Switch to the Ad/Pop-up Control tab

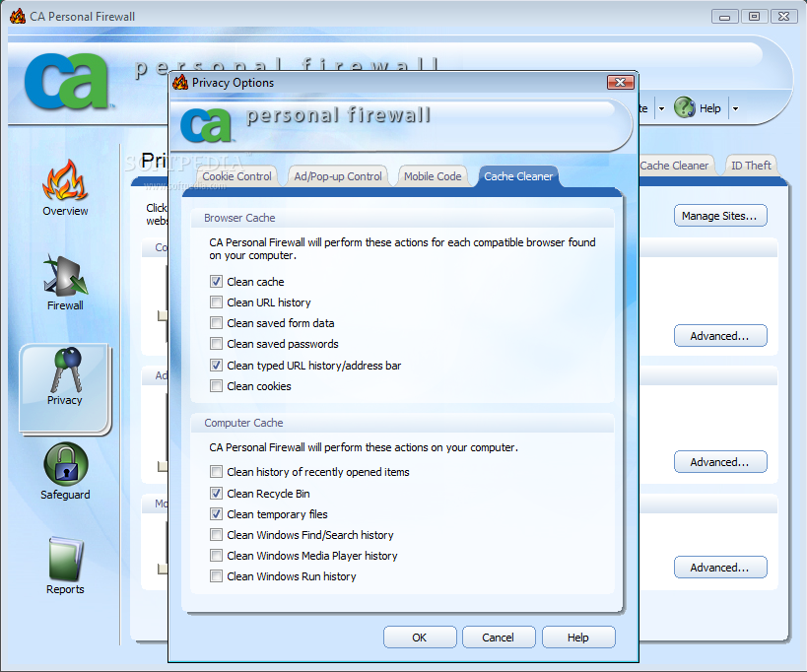(x=338, y=176)
